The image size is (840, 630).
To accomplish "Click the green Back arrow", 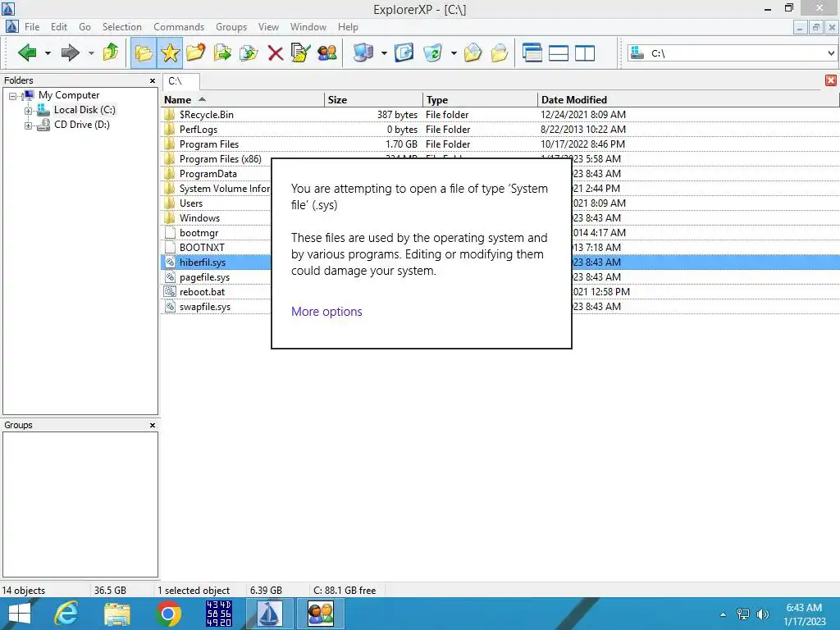I will pyautogui.click(x=27, y=52).
